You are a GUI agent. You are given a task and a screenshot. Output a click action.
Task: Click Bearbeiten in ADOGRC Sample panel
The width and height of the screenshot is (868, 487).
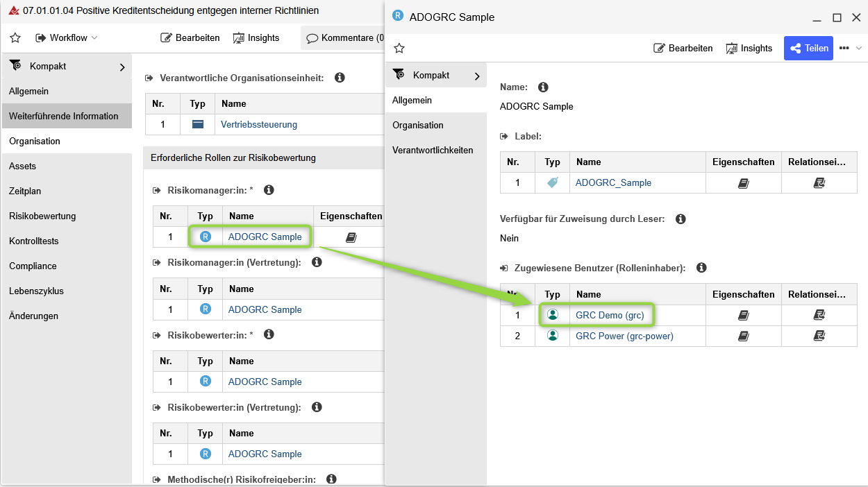(x=683, y=49)
